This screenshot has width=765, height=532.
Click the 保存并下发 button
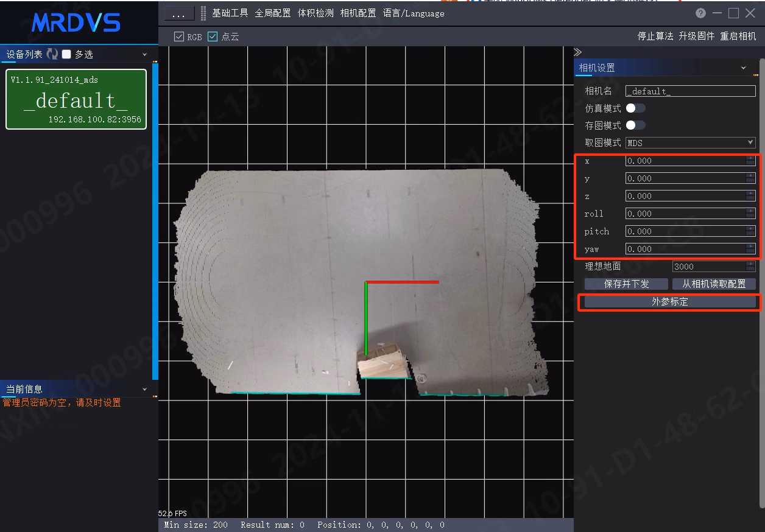coord(627,284)
